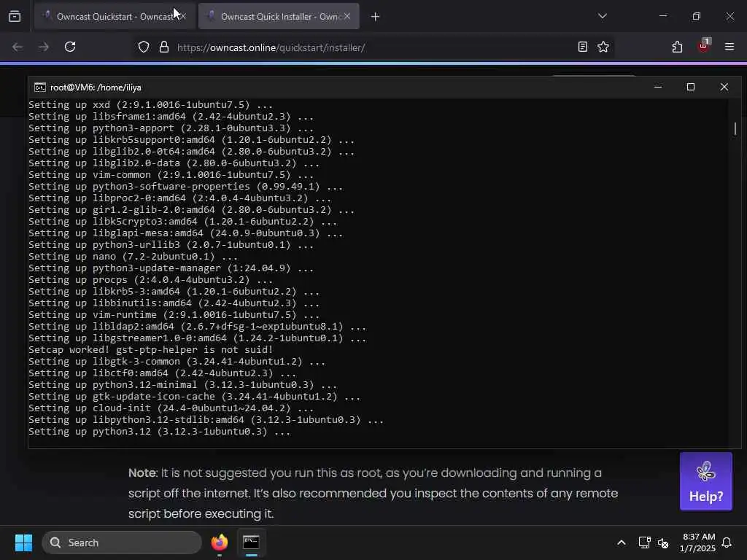Image resolution: width=747 pixels, height=560 pixels.
Task: View site security padlock info
Action: pos(164,47)
